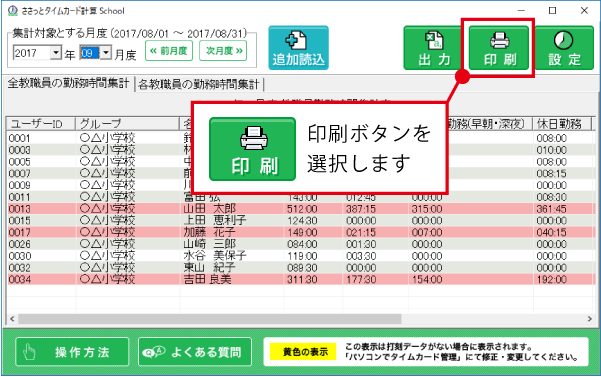This screenshot has height=377, width=601.
Task: Select highlighted row for 加藤 花子
Action: pyautogui.click(x=300, y=232)
